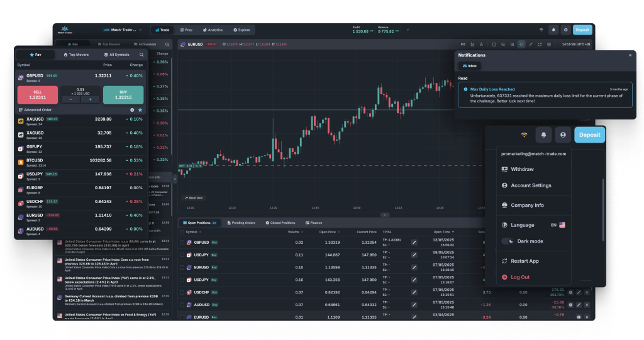Viewport: 644px width, 340px height.
Task: Click the Max Daily Loss Reached notification
Action: click(545, 95)
